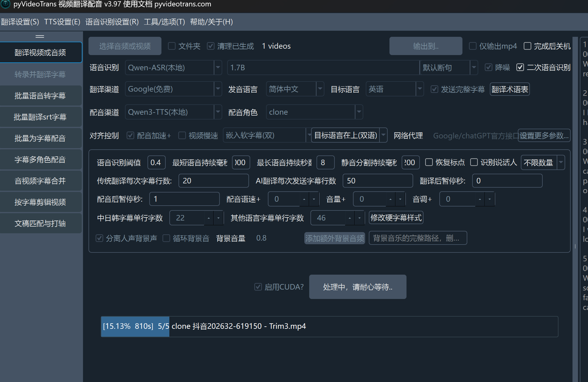Disable the 启用CUDA checkbox

(258, 287)
